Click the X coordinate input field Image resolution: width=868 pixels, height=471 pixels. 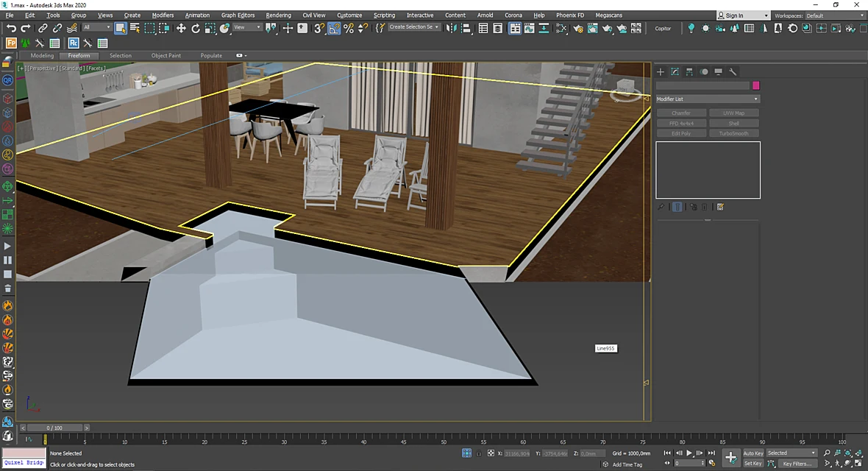[x=516, y=453]
